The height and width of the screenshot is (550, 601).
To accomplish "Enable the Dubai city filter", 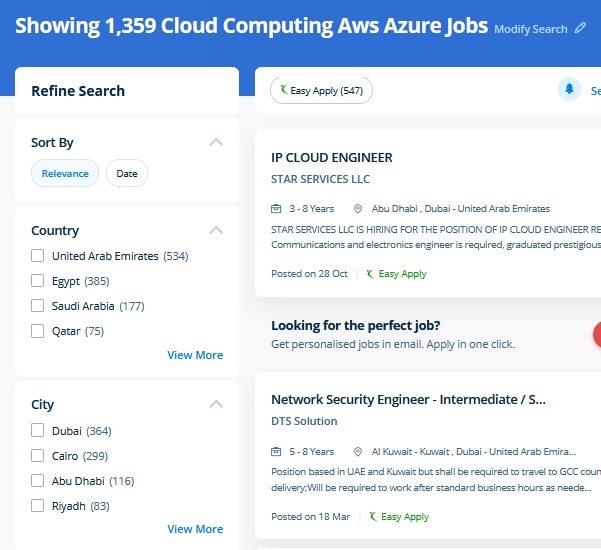I will pos(38,431).
